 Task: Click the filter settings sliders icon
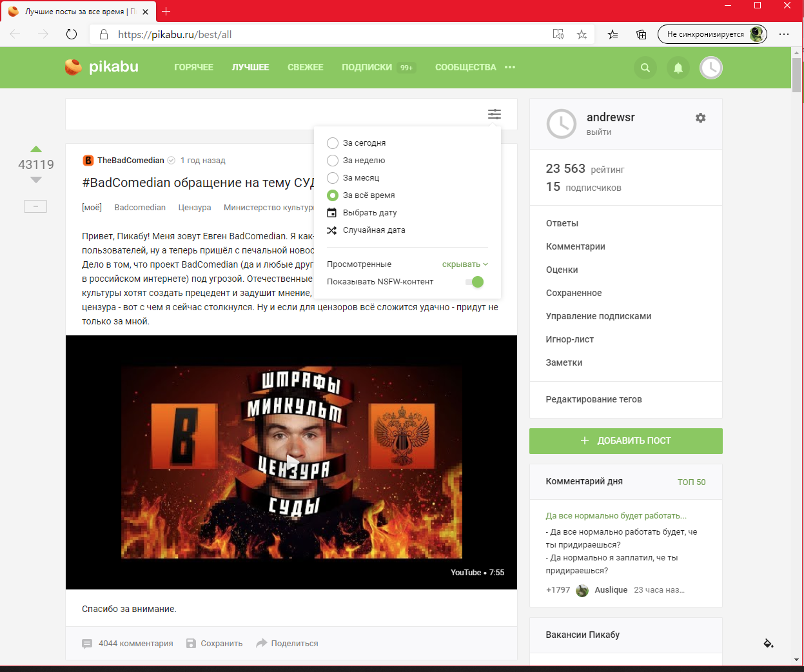(495, 114)
